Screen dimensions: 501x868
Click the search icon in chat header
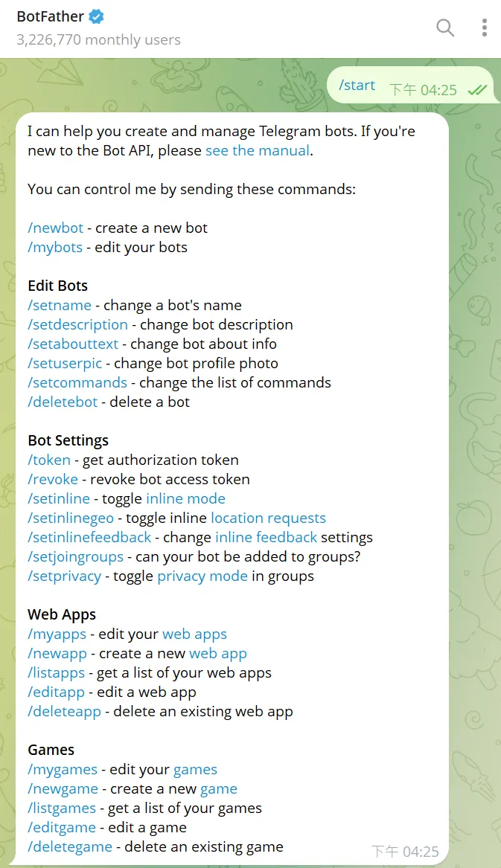tap(444, 28)
